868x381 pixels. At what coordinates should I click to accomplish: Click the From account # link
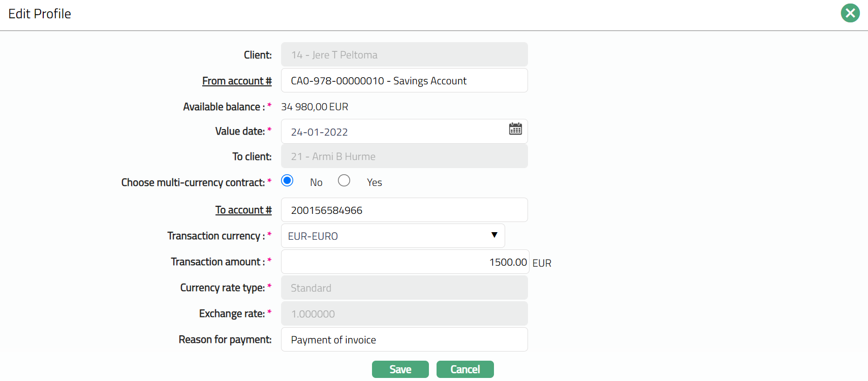pyautogui.click(x=237, y=81)
